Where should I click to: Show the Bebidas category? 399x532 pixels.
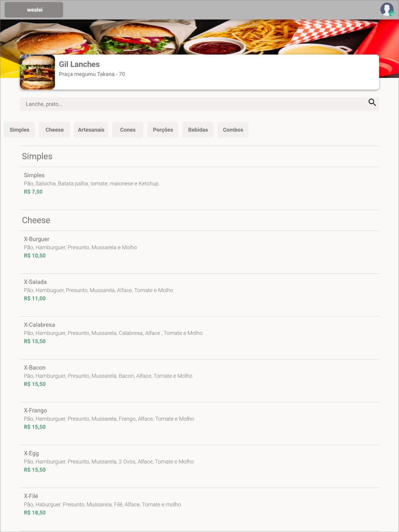(x=198, y=130)
